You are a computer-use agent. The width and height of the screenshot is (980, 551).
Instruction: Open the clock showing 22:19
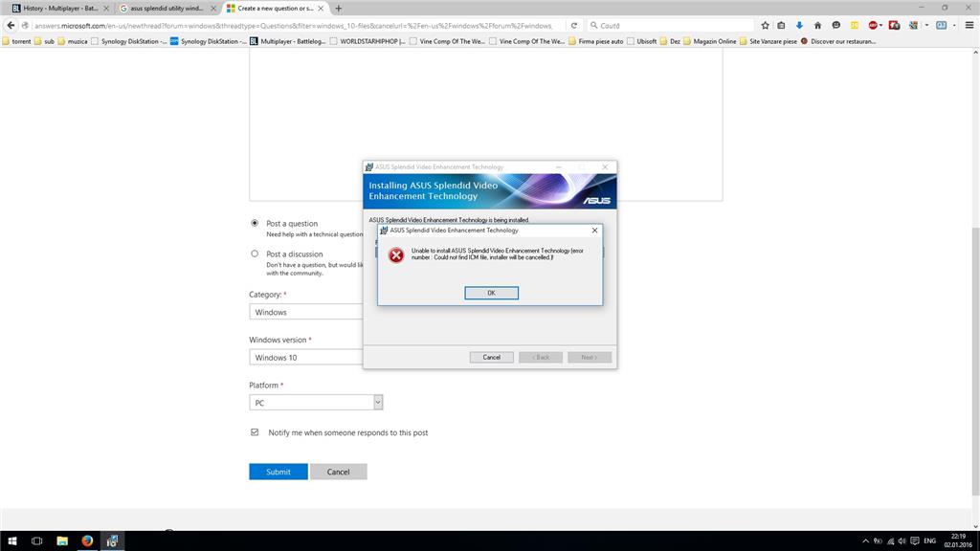click(957, 541)
